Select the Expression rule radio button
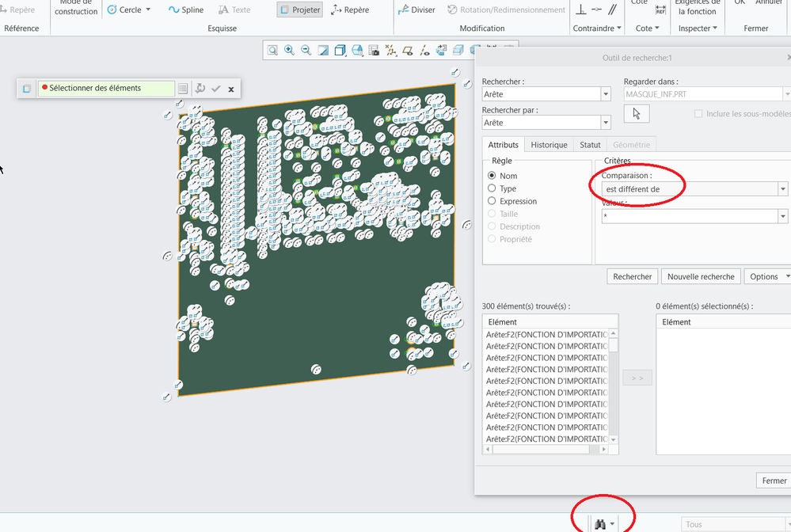 [492, 201]
